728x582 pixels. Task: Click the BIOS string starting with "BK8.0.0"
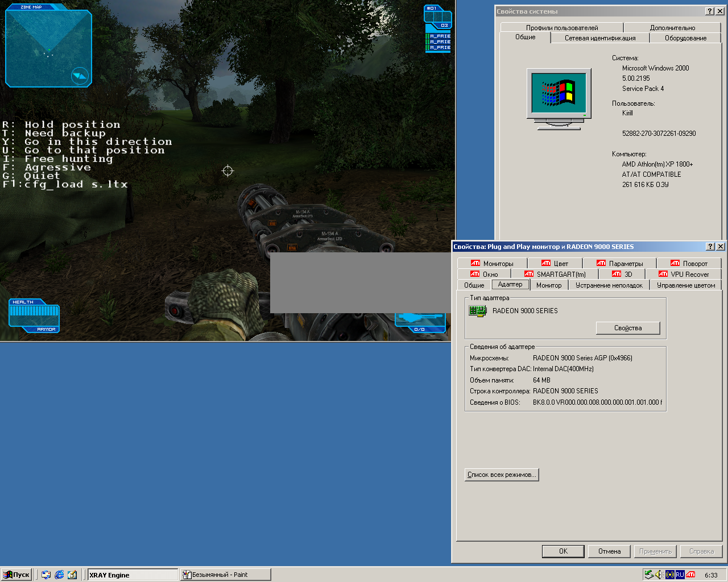click(597, 402)
